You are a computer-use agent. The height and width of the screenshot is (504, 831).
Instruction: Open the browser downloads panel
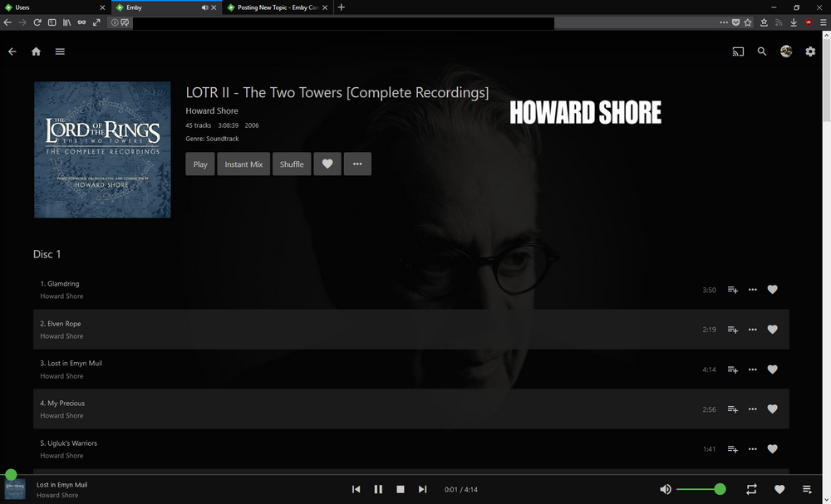[794, 22]
